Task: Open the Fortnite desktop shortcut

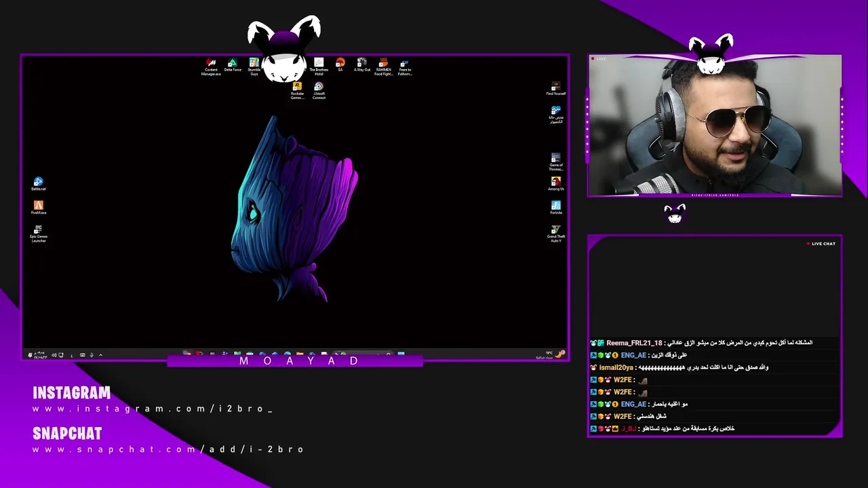Action: 556,208
